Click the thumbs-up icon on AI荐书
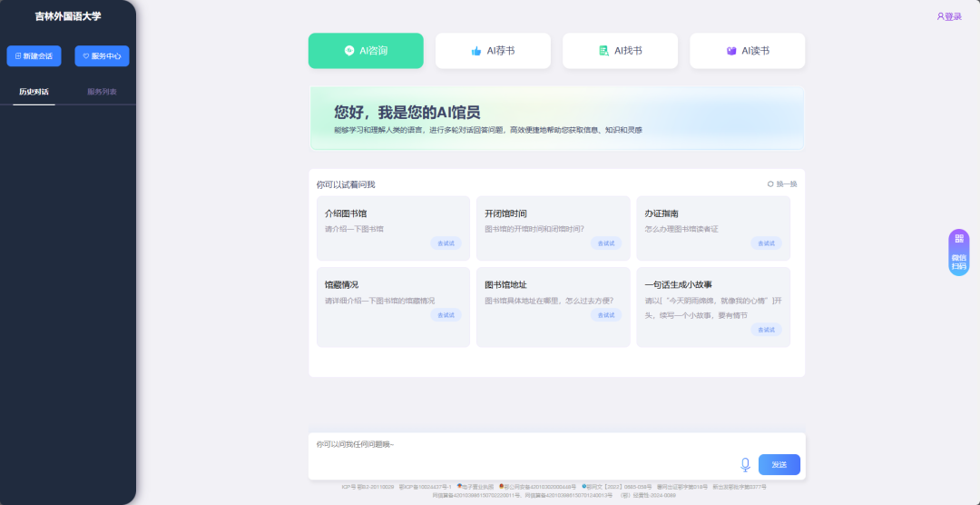The image size is (980, 505). point(476,52)
